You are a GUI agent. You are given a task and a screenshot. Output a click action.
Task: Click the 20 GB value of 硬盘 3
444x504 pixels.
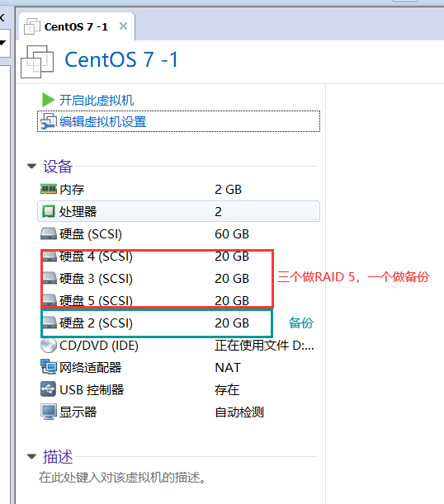[x=231, y=279]
